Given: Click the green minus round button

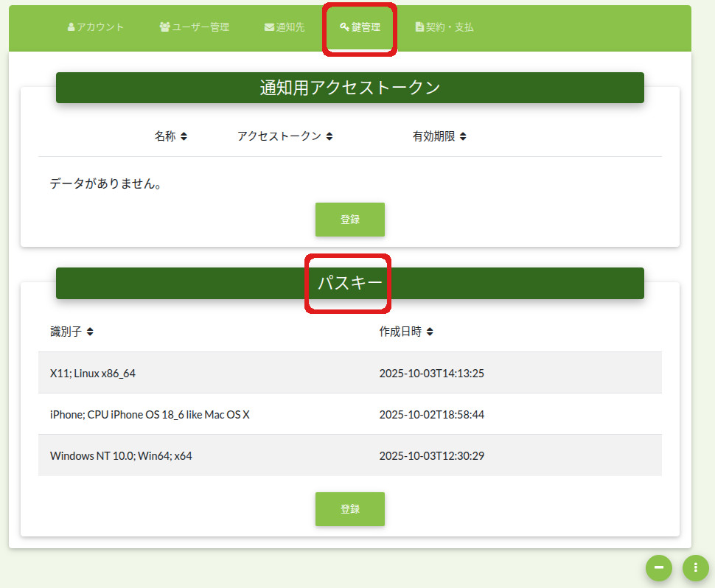Looking at the screenshot, I should click(658, 567).
